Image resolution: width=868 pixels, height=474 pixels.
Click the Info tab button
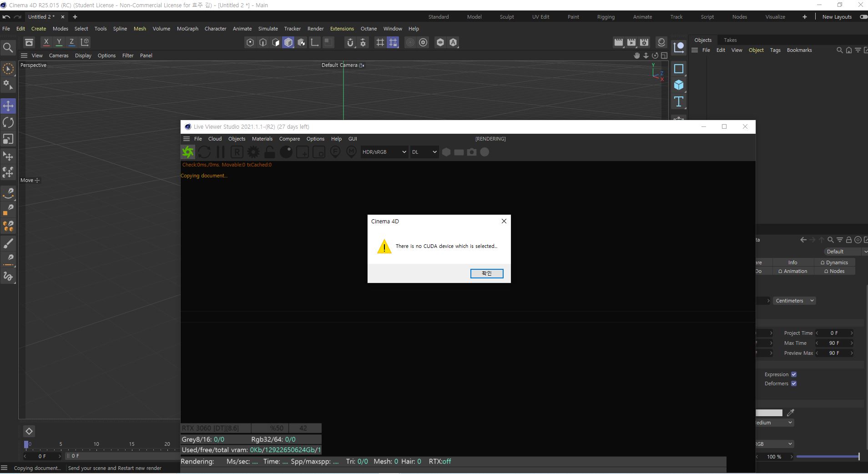pyautogui.click(x=793, y=262)
